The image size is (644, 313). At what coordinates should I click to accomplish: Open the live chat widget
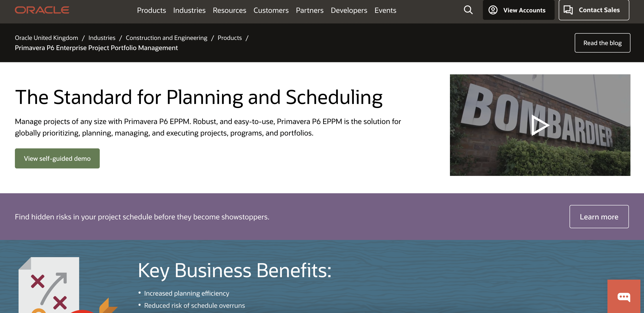[x=624, y=296]
